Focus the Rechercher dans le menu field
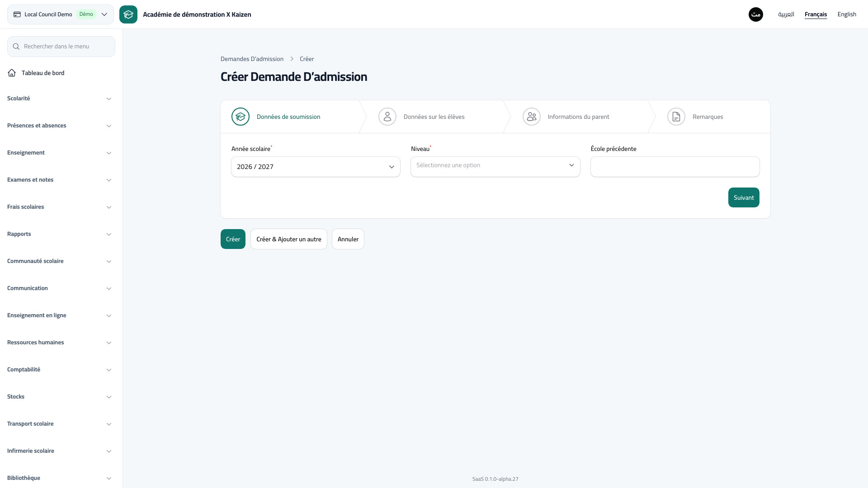 tap(61, 47)
